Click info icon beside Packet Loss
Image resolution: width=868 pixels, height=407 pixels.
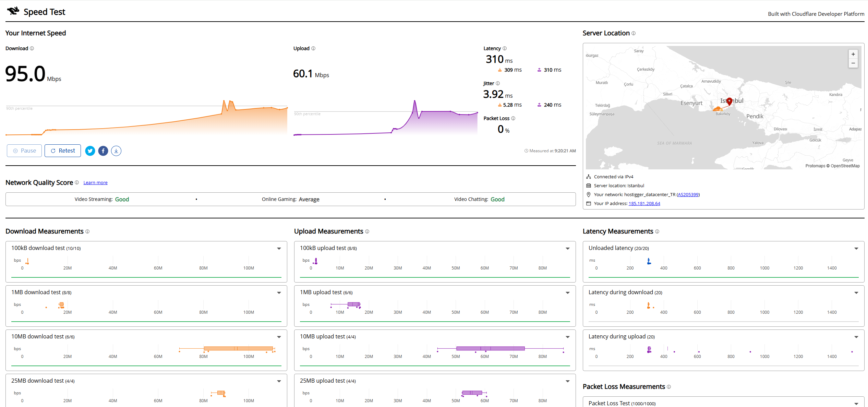coord(513,118)
